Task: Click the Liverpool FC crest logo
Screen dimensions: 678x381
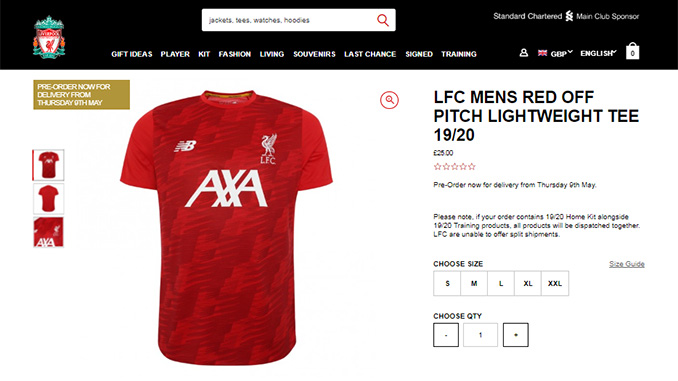Action: pos(49,38)
